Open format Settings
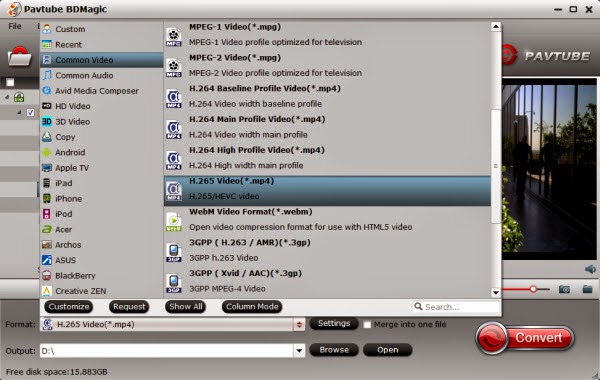Image resolution: width=600 pixels, height=380 pixels. pos(334,323)
